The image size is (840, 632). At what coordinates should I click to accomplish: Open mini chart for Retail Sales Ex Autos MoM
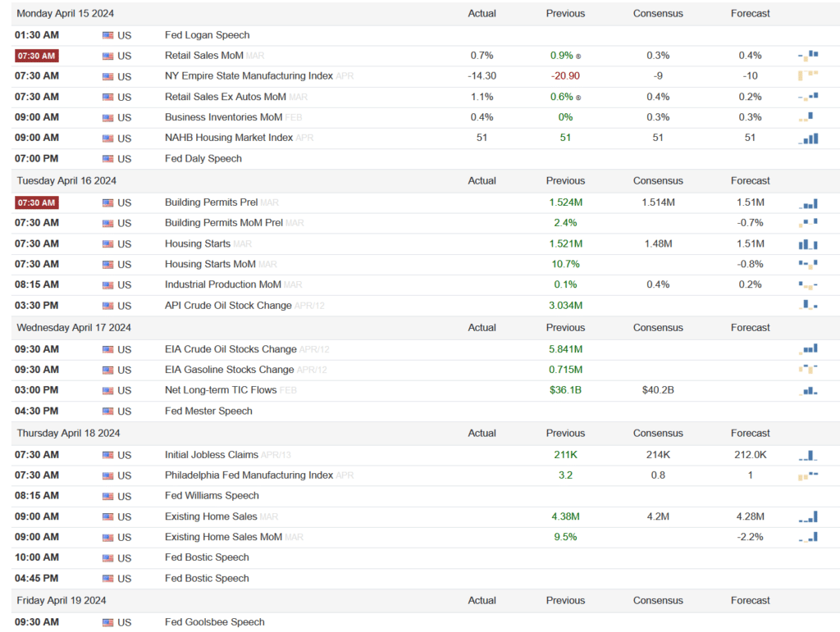(x=808, y=97)
